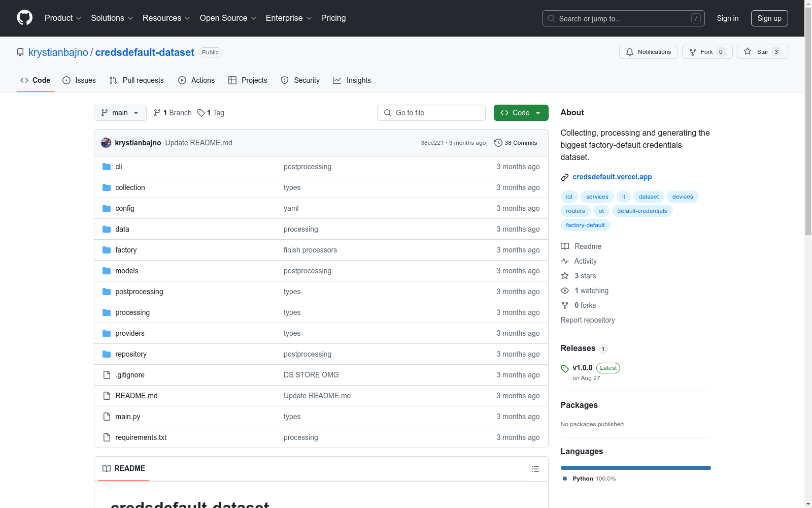Click the eye icon beside watching

coord(565,291)
